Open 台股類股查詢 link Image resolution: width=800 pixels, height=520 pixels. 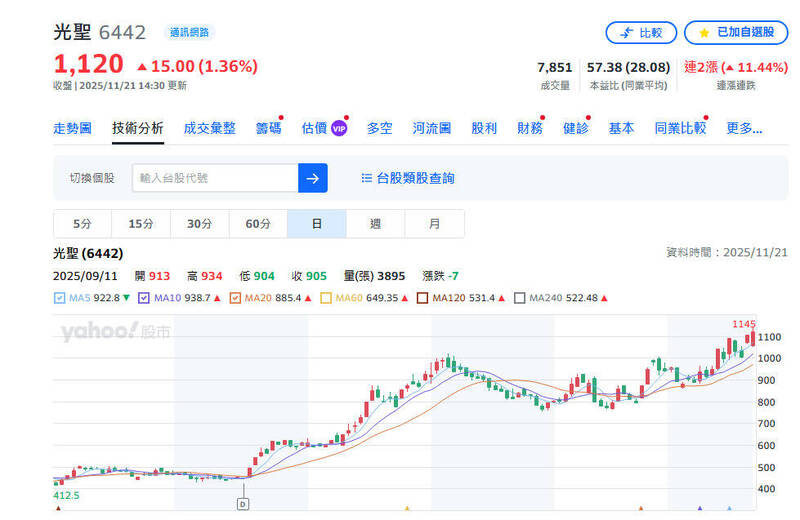408,178
